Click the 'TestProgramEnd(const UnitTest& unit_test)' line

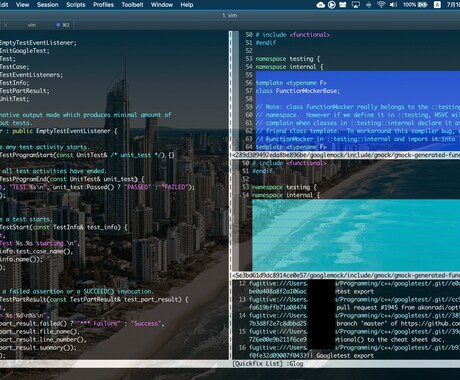coord(72,179)
